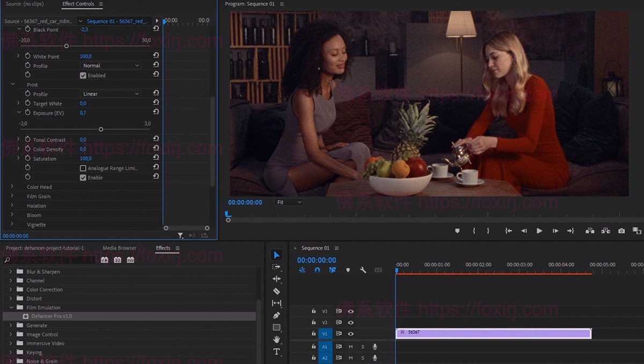644x364 pixels.
Task: Click the Export Frame camera icon
Action: tap(621, 231)
